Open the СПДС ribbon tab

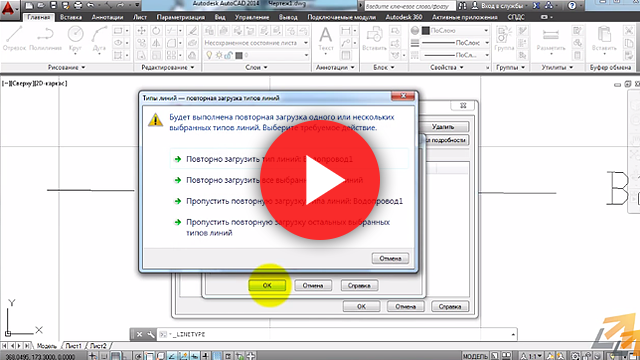pos(516,17)
